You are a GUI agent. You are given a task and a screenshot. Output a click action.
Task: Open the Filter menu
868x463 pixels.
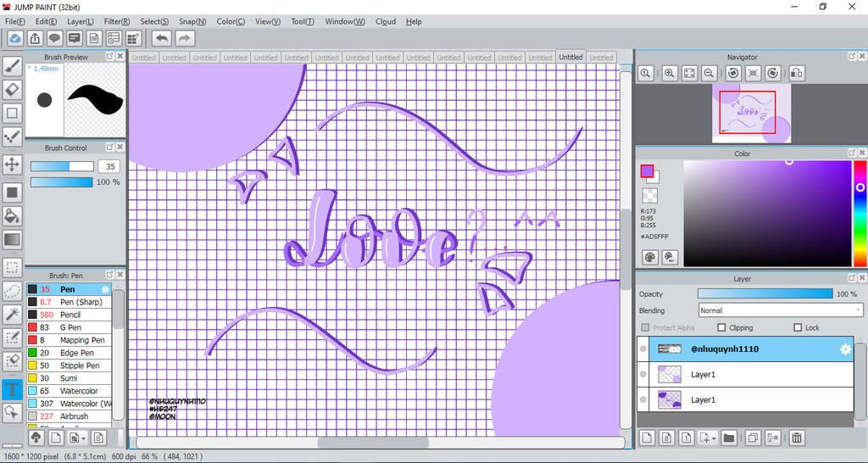117,21
